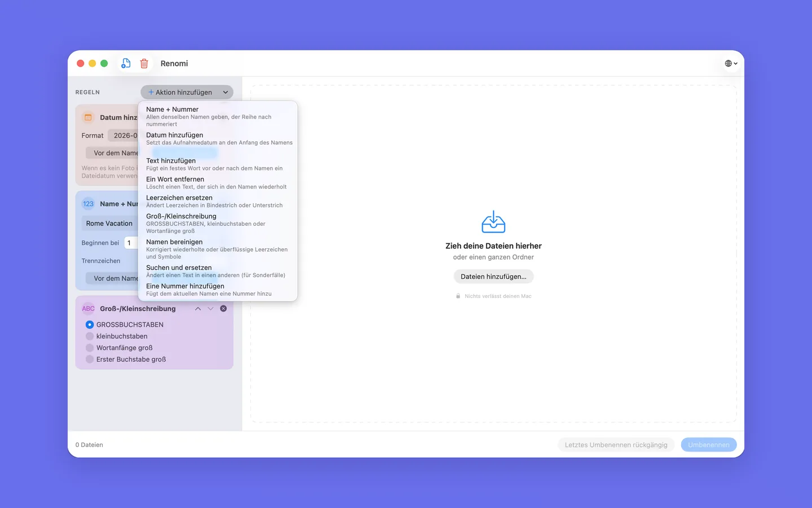Click the add file document icon in toolbar
Screen dimensions: 812x508
[126, 63]
